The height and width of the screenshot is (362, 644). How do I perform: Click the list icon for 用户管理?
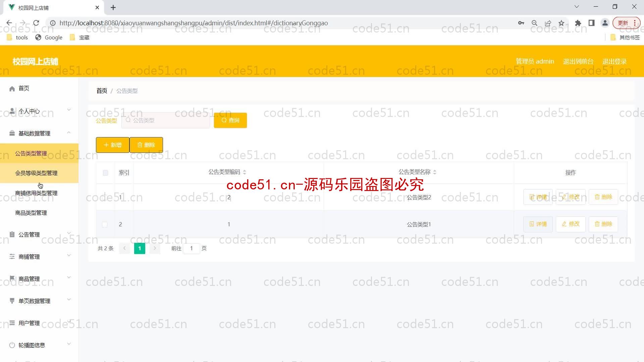(x=12, y=323)
